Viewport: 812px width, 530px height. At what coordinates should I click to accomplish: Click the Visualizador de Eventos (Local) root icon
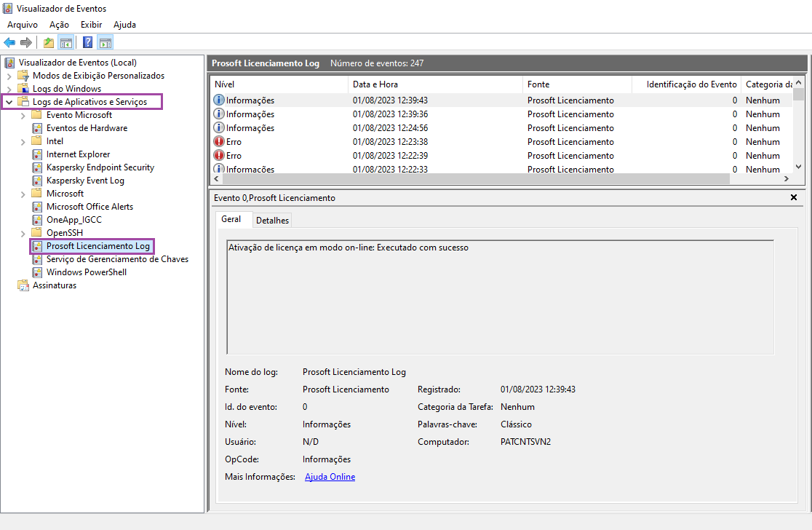point(9,63)
